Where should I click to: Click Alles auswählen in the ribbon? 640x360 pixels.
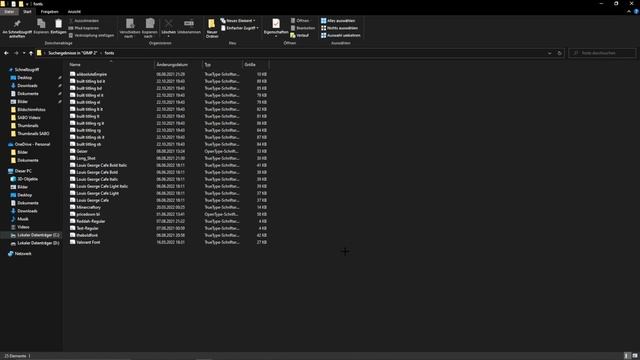point(338,20)
